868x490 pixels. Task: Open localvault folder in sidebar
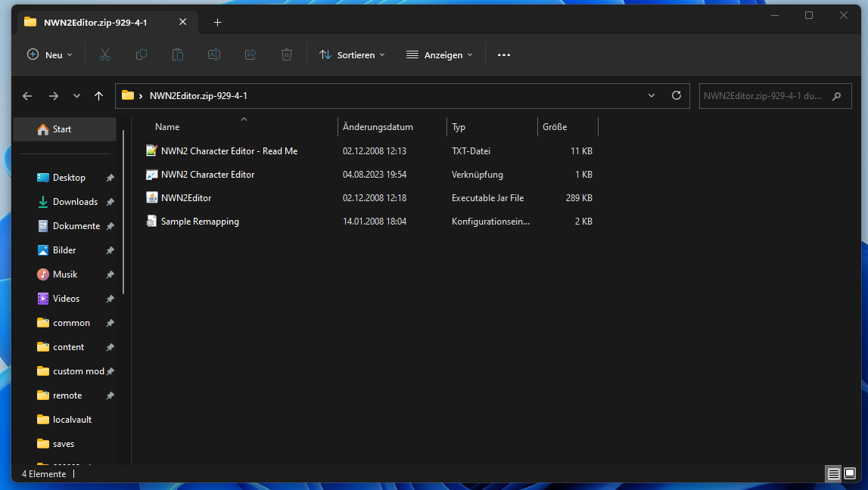click(72, 420)
